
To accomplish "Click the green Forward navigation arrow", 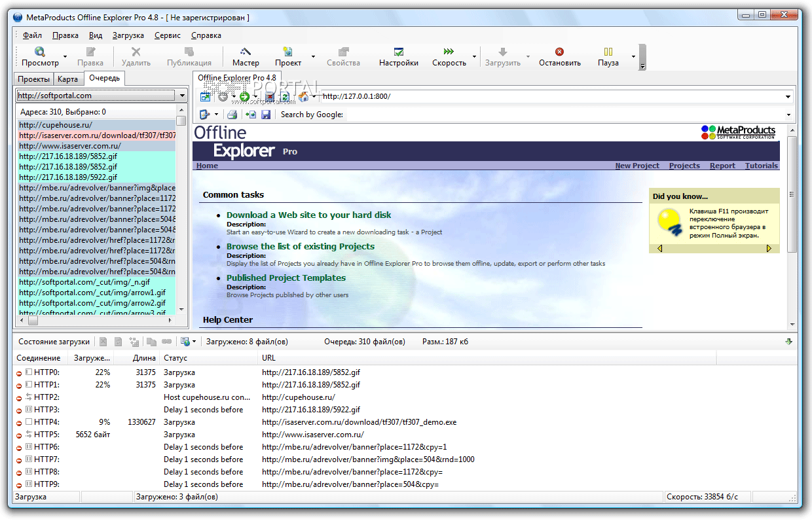I will tap(244, 97).
